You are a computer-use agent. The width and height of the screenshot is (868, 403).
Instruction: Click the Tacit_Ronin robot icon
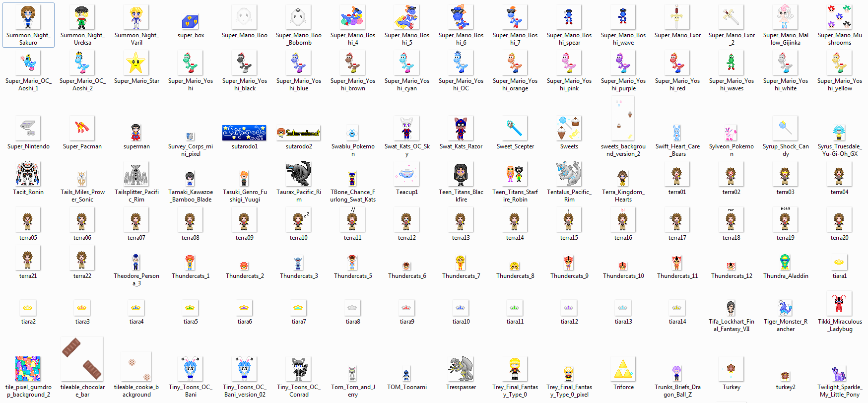pos(28,174)
